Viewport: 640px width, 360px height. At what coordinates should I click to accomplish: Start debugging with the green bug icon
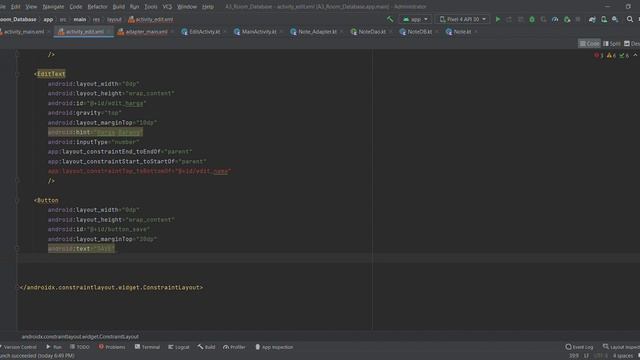pyautogui.click(x=532, y=19)
